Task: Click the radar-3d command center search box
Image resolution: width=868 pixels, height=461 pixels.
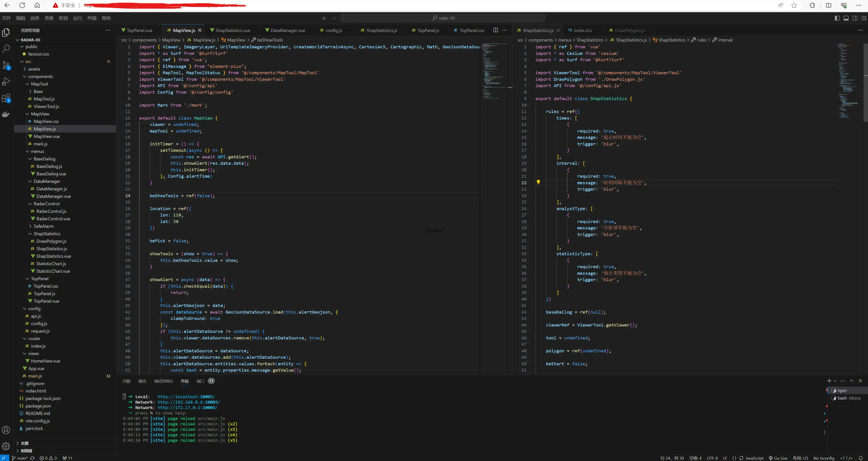Action: coord(443,18)
